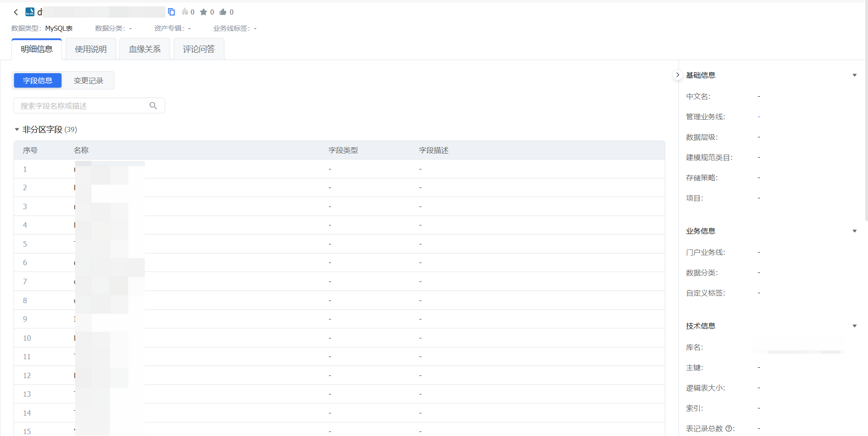The image size is (868, 436).
Task: Collapse the right info panel arrow
Action: (677, 75)
